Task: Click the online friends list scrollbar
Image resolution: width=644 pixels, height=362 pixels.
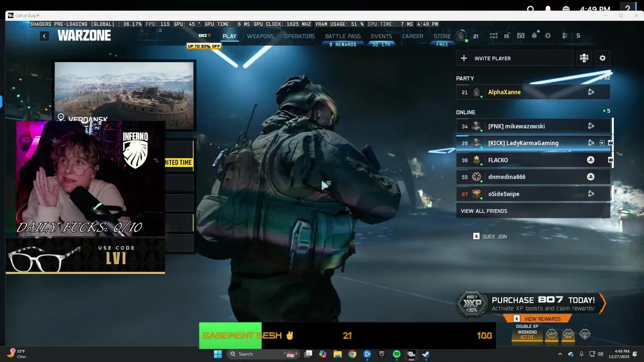Action: [x=612, y=143]
